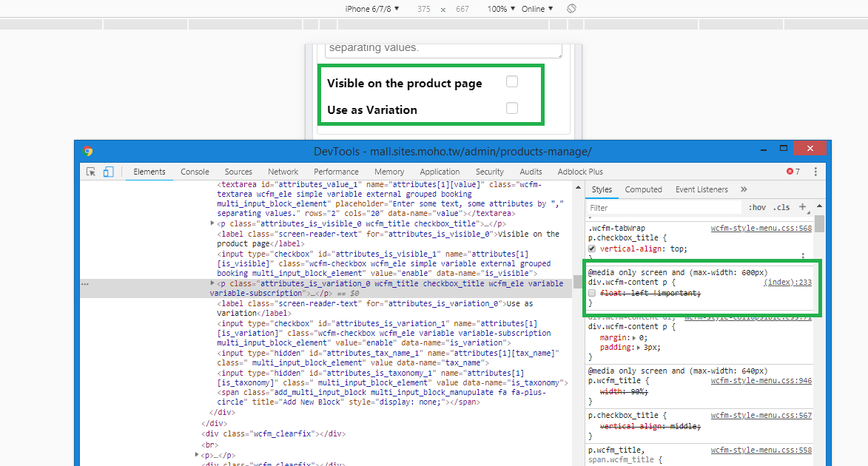Check the Use as Variation box
The width and height of the screenshot is (868, 466).
(512, 108)
